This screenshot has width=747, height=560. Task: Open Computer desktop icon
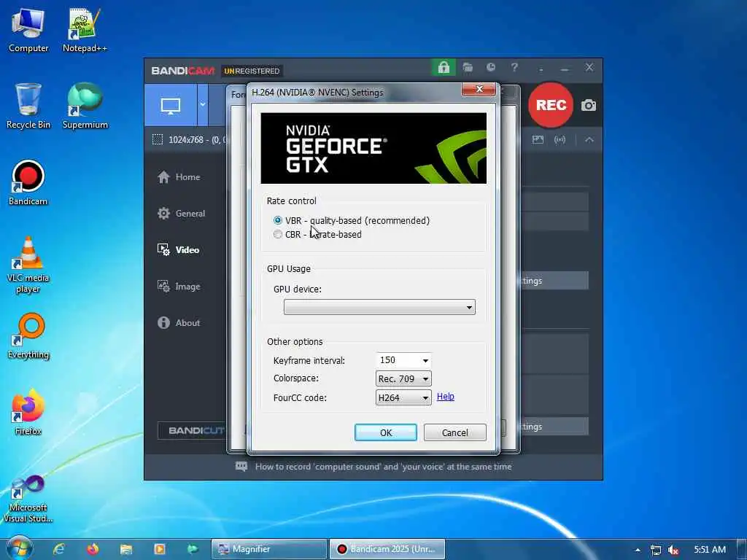point(28,31)
